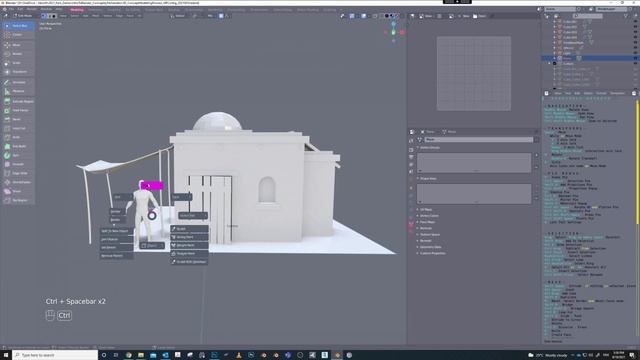Open the Vertex menu in viewport header
Screen dimensions: 640x360
point(107,16)
